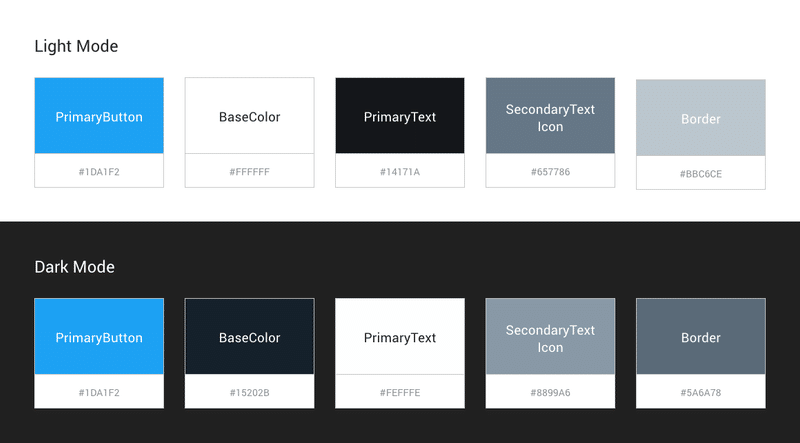800x443 pixels.
Task: Click the #BBC6CE hex code
Action: point(701,174)
